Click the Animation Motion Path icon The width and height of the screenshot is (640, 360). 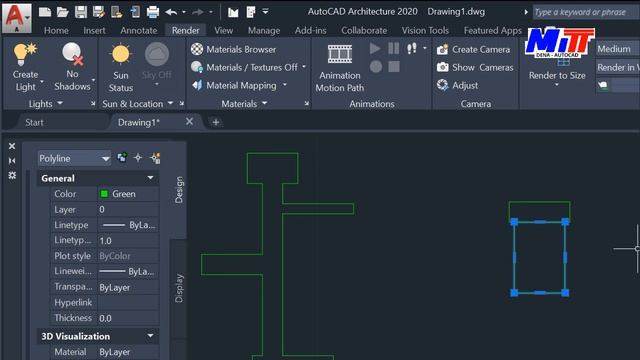[340, 54]
